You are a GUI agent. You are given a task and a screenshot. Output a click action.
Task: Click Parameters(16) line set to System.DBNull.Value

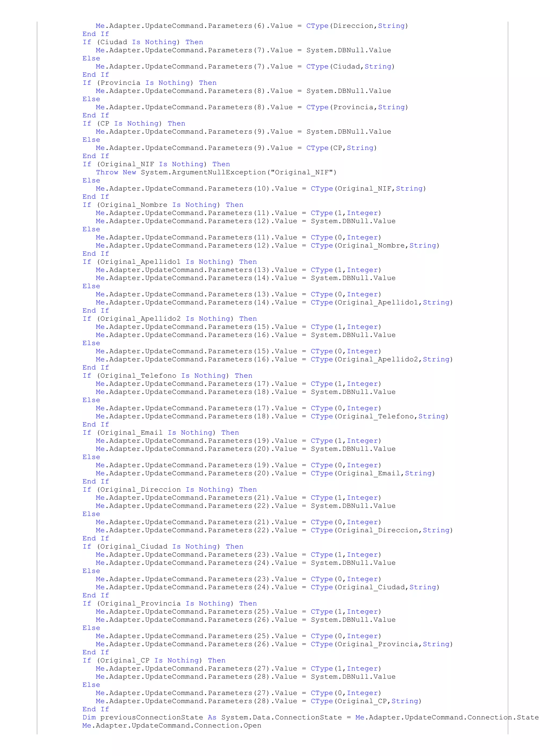(245, 335)
